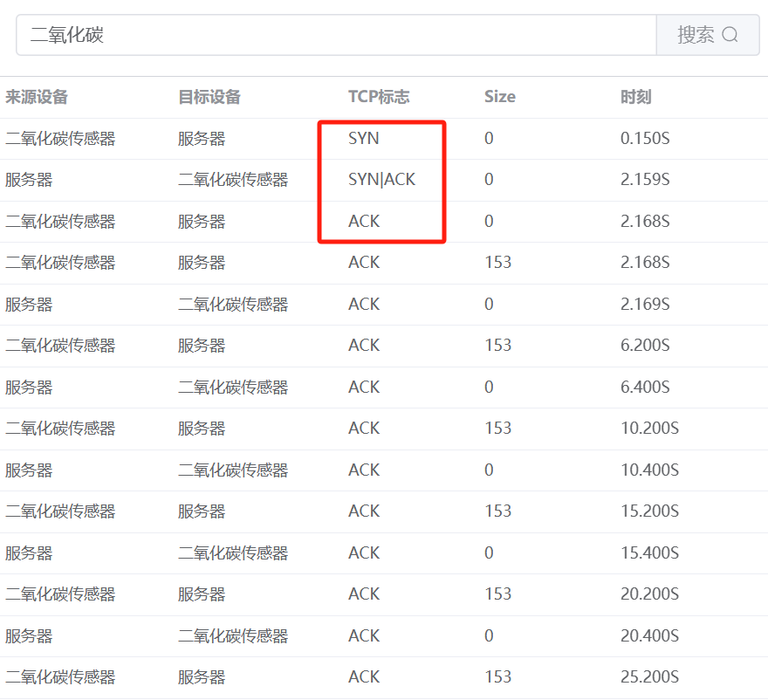Click Size 153 in the 20.200S row
The height and width of the screenshot is (700, 768).
click(x=497, y=594)
